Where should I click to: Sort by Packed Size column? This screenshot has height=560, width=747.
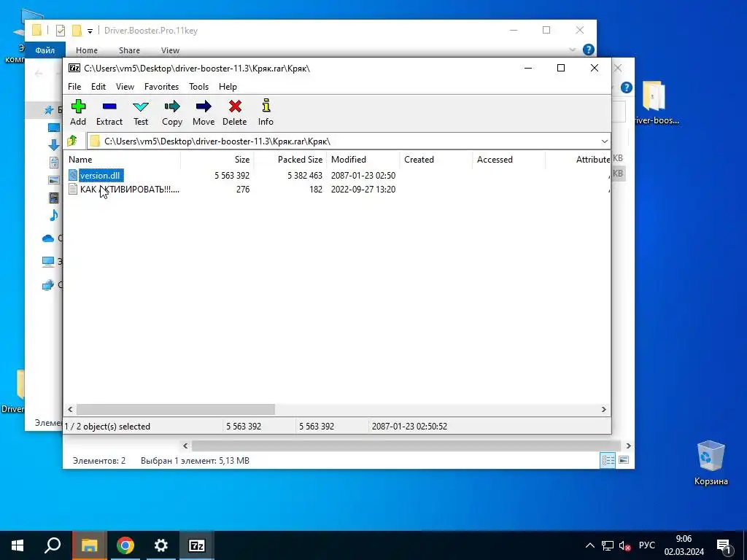[x=290, y=160]
